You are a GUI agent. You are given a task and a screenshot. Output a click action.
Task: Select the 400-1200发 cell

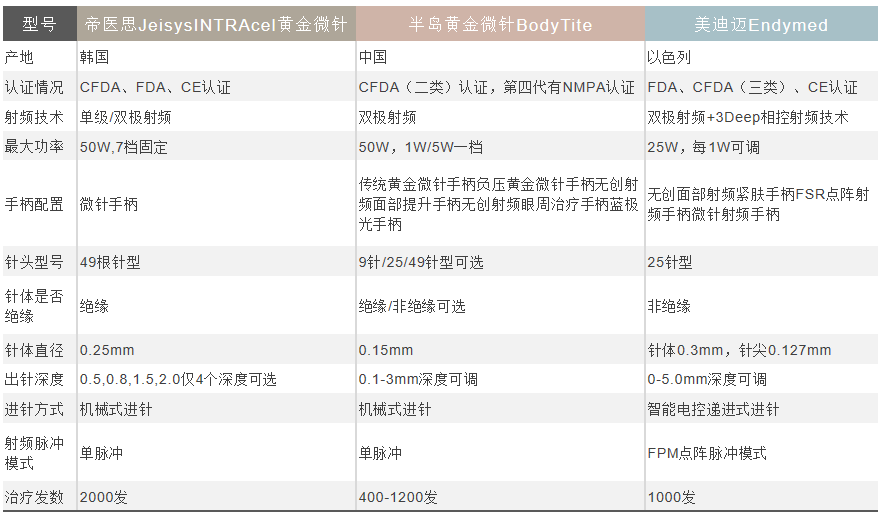coord(500,497)
